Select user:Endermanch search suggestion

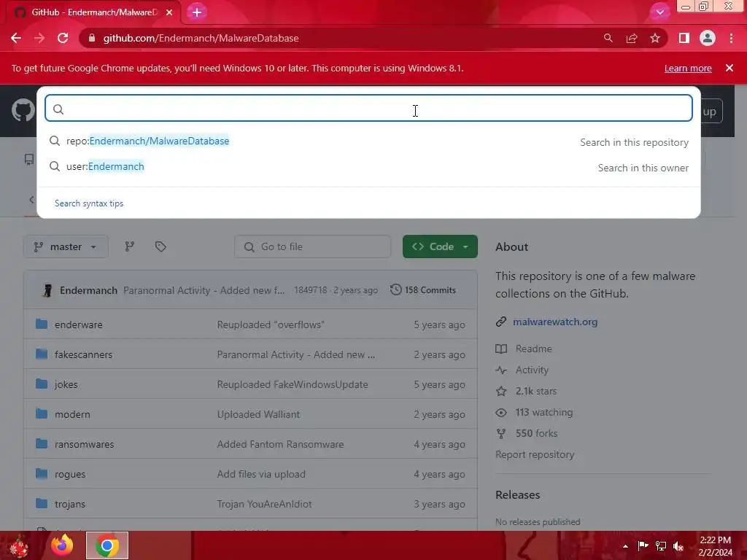coord(368,167)
